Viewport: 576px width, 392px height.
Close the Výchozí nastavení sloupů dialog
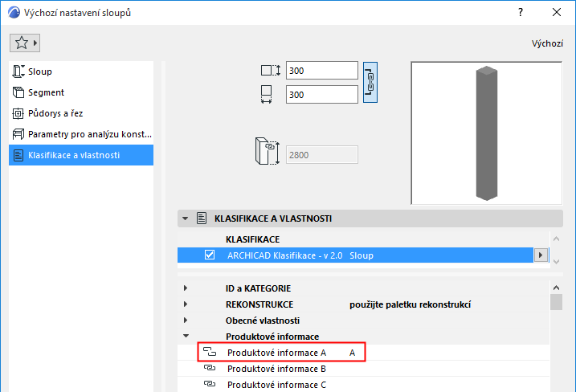557,13
